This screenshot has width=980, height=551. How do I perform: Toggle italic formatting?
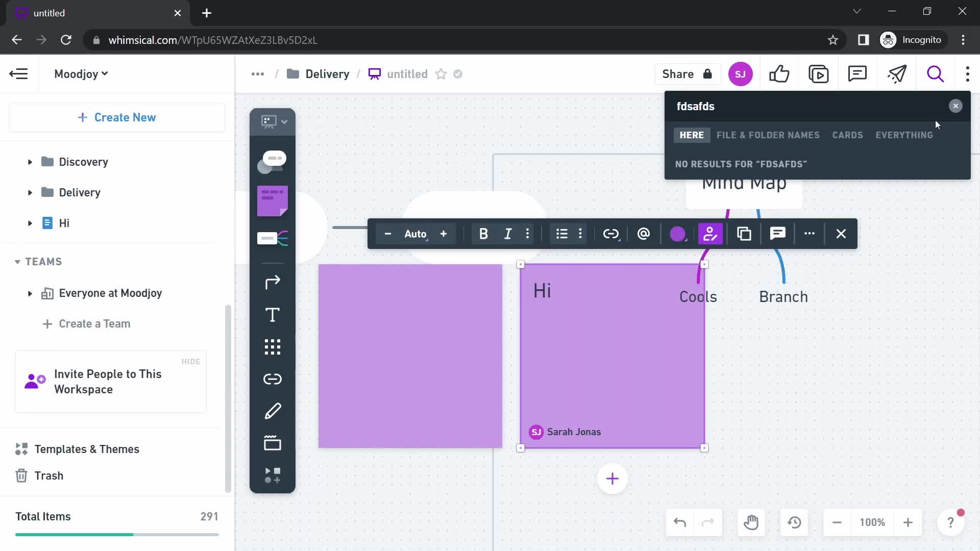(507, 234)
